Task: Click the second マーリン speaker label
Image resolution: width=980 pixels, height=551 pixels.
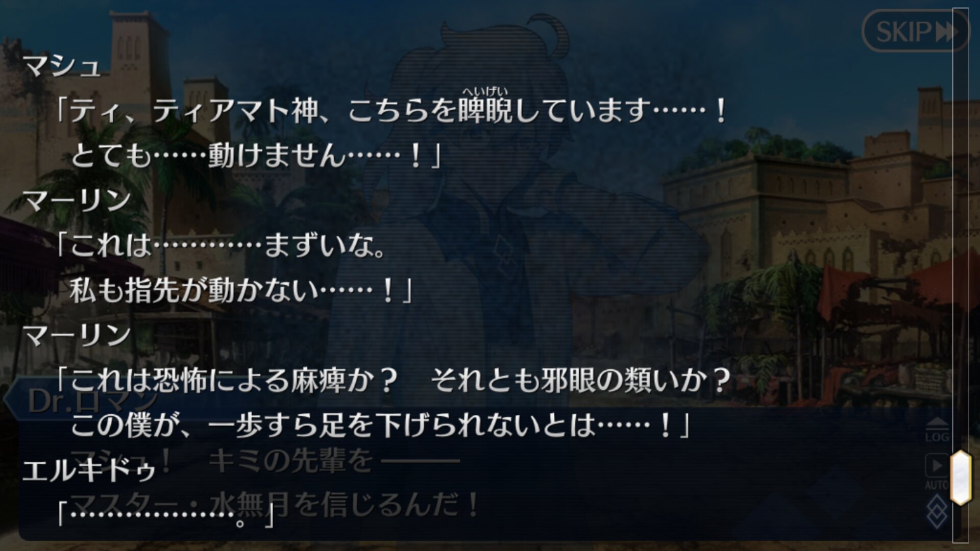Action: tap(77, 335)
